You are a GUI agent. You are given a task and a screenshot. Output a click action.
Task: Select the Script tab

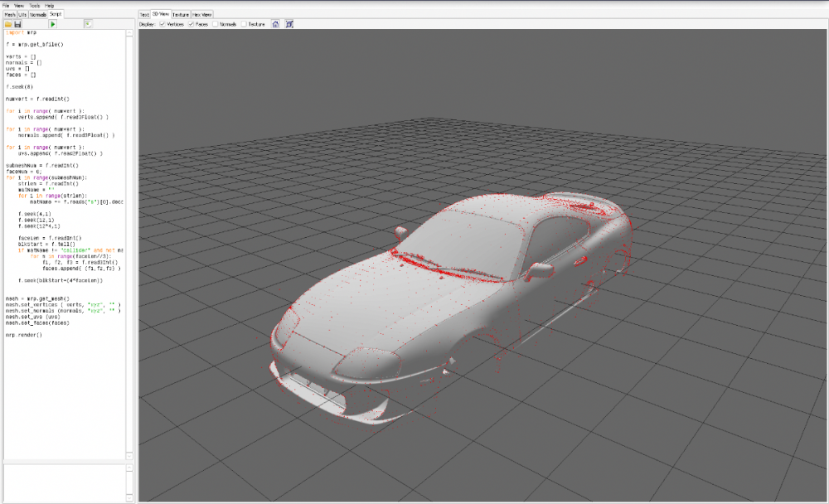(56, 14)
